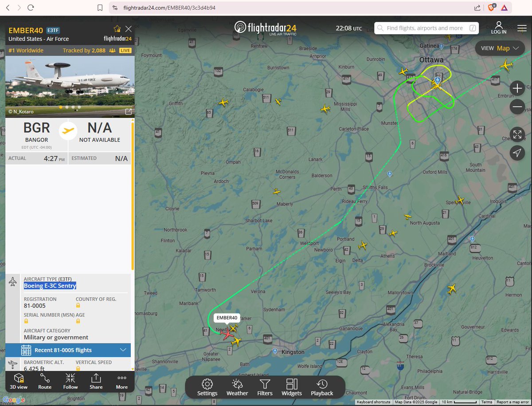Viewport: 532px width, 406px height.
Task: Toggle Follow aircraft mode
Action: tap(70, 382)
